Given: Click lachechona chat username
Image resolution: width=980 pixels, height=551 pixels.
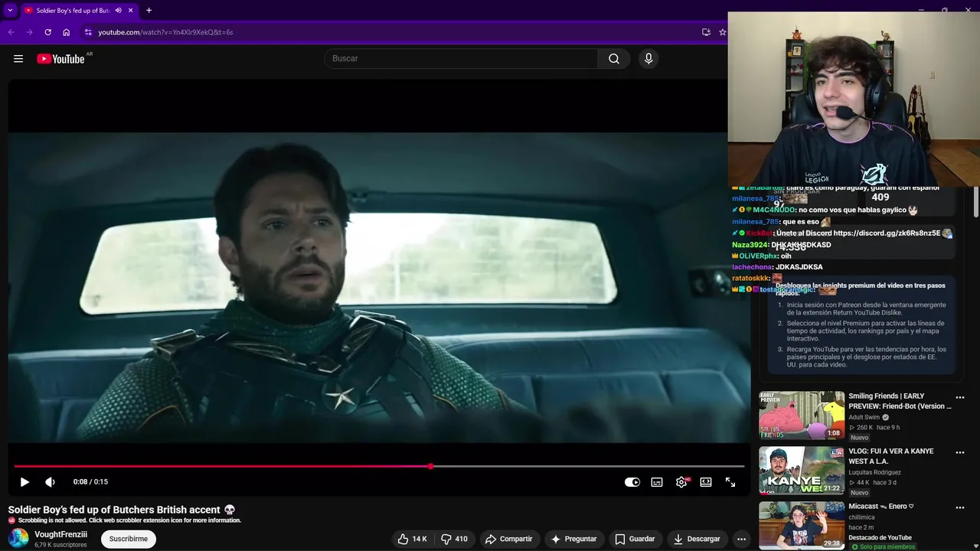Looking at the screenshot, I should 752,267.
